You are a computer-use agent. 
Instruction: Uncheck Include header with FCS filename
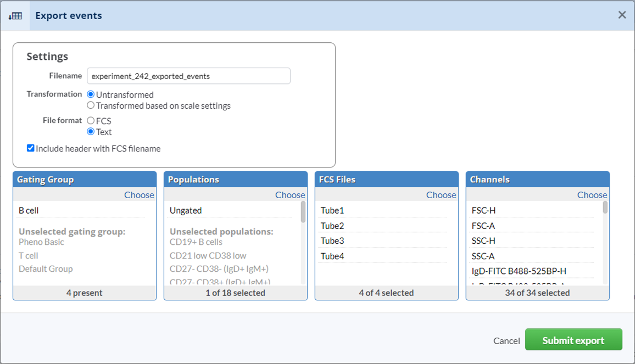pos(31,148)
